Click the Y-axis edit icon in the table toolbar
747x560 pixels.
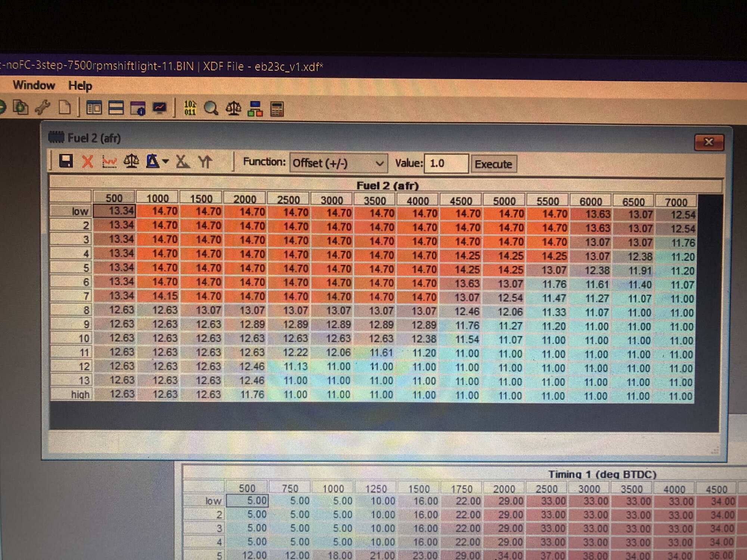click(205, 162)
